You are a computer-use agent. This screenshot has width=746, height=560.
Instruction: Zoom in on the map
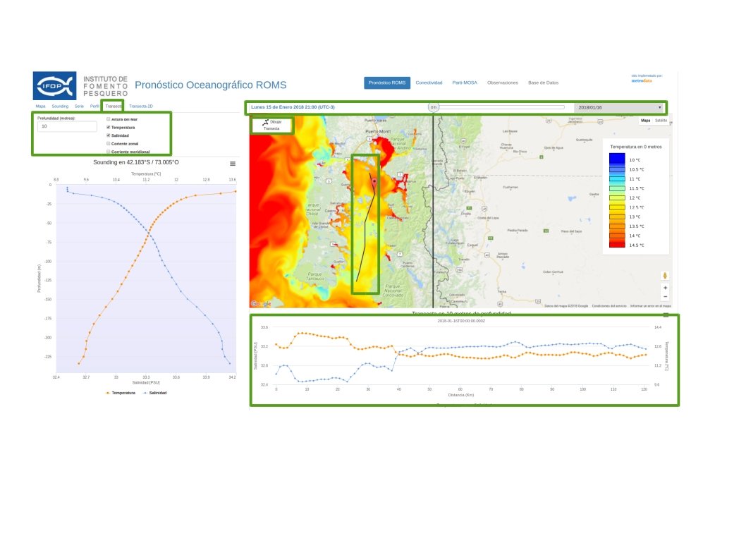665,288
